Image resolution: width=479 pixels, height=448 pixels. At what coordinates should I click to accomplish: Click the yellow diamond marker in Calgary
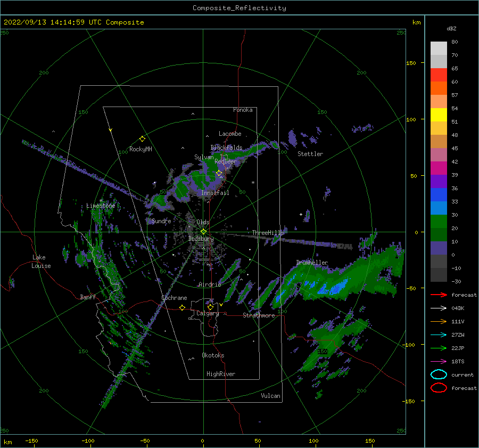[210, 307]
